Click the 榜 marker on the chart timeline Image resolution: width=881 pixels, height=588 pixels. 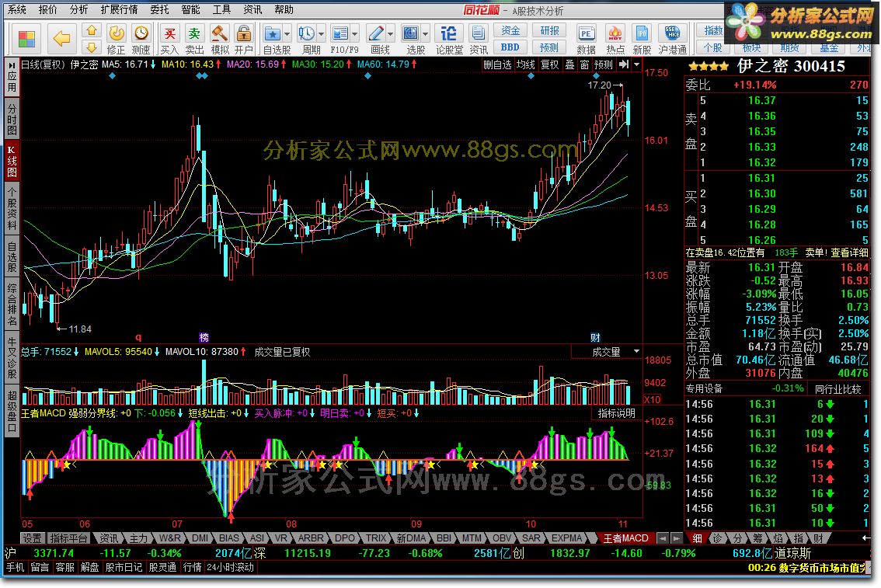(x=204, y=338)
